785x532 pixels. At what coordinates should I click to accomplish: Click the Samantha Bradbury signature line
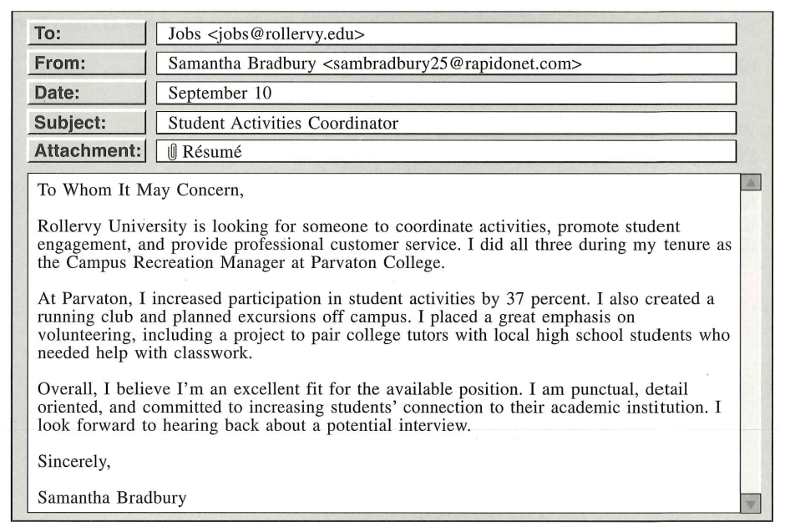point(112,499)
